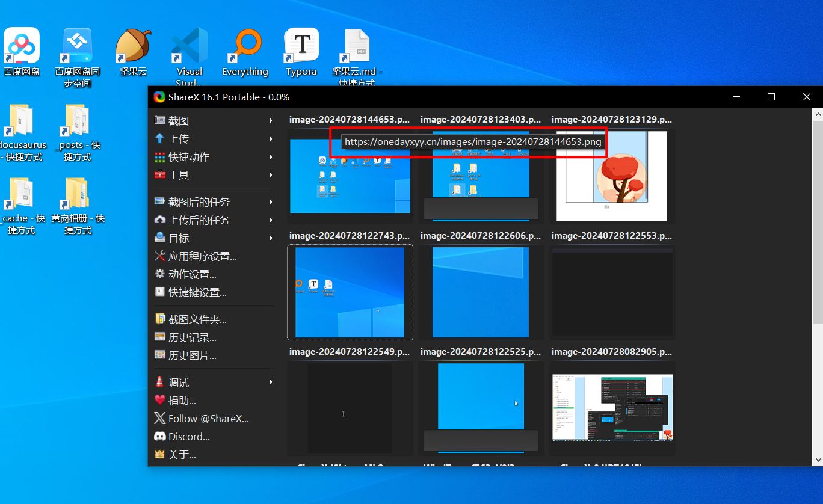Expand the 工具 submenu arrow

[x=271, y=175]
